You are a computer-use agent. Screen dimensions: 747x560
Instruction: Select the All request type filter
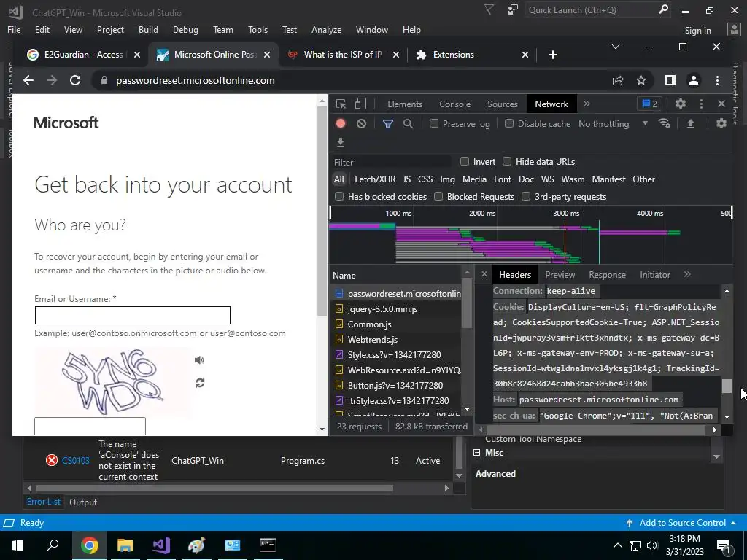tap(338, 179)
